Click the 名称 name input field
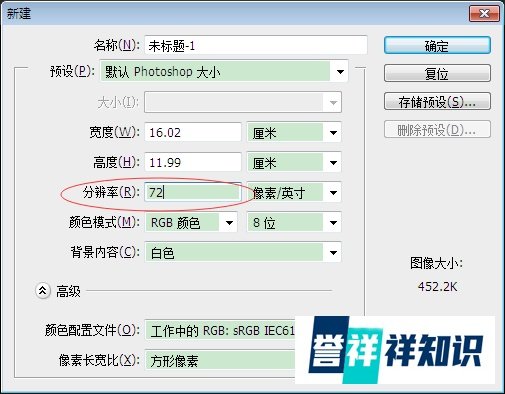The height and width of the screenshot is (394, 505). pyautogui.click(x=256, y=45)
